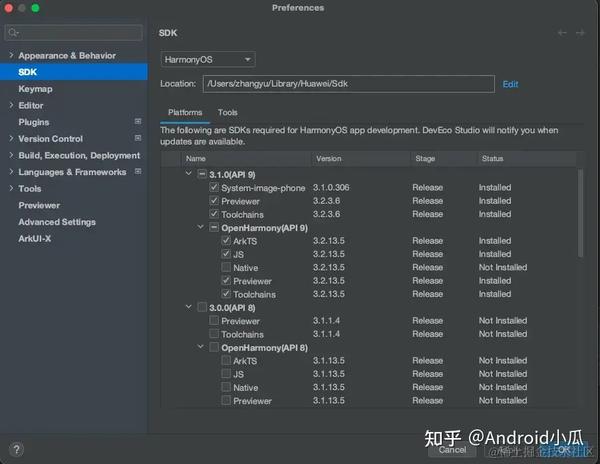
Task: Uncheck JS version 3.2.13.5
Action: click(x=226, y=254)
